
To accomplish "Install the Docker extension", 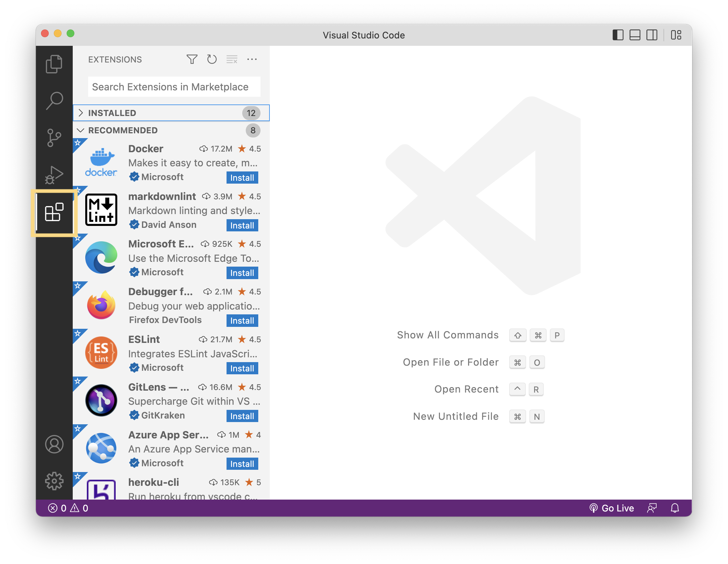I will tap(242, 177).
